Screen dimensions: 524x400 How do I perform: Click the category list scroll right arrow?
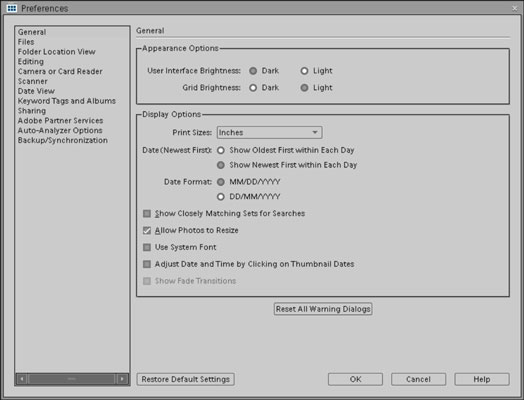click(122, 379)
